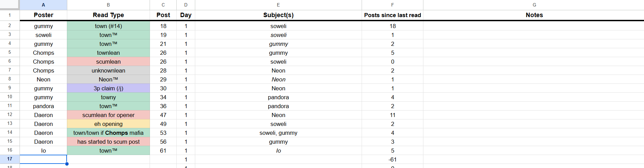Select row 2 header
Screen dimensions: 644x168
10,26
